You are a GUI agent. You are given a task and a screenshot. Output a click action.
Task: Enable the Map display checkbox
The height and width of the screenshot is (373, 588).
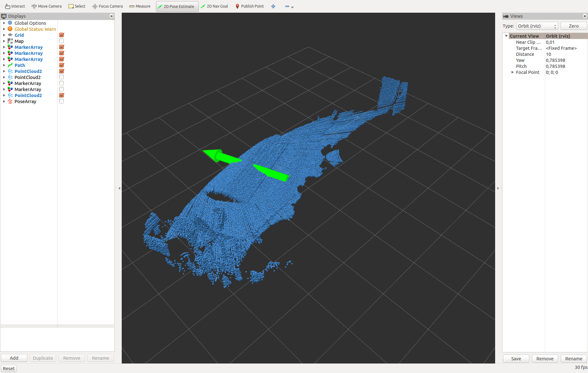[61, 41]
